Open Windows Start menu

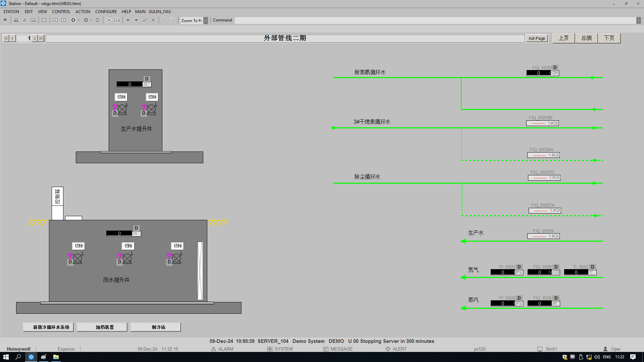6,357
